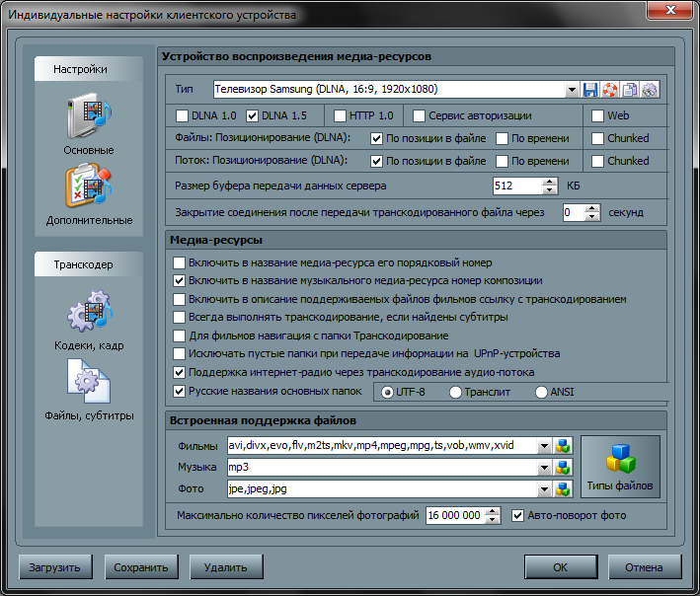Click the Сохранить button
The image size is (700, 596).
[x=140, y=567]
